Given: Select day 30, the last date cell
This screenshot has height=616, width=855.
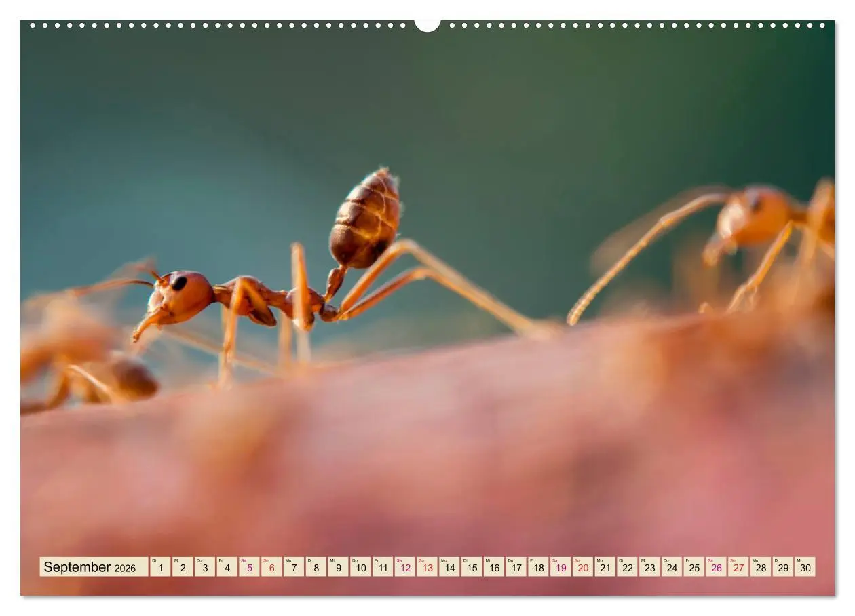Looking at the screenshot, I should tap(805, 567).
